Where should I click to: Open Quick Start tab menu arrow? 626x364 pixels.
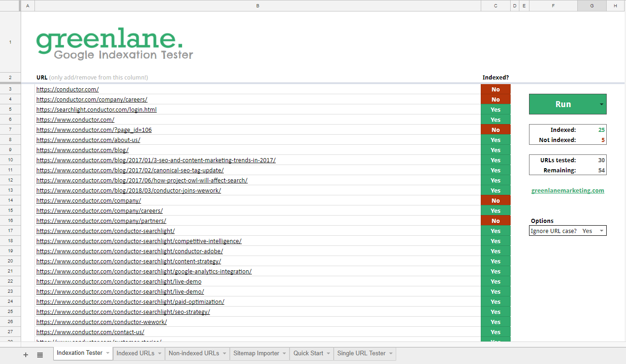pos(328,353)
